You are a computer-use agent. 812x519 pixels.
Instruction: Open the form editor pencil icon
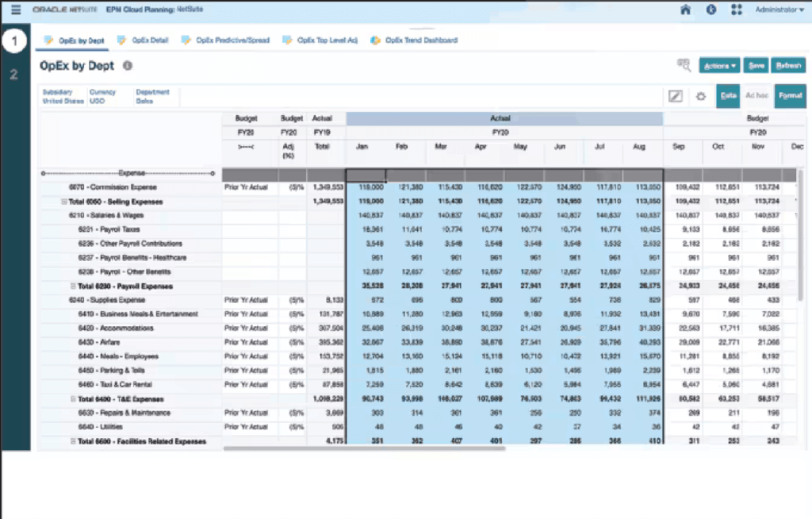pyautogui.click(x=676, y=96)
